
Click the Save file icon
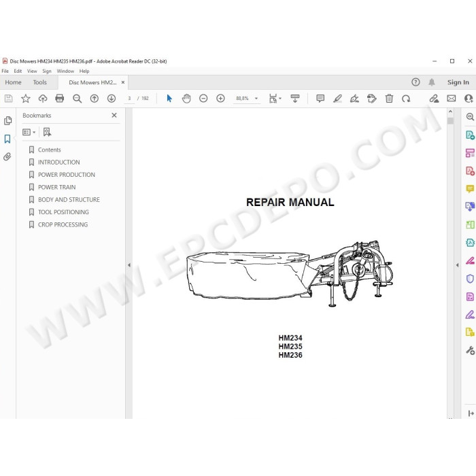[8, 99]
